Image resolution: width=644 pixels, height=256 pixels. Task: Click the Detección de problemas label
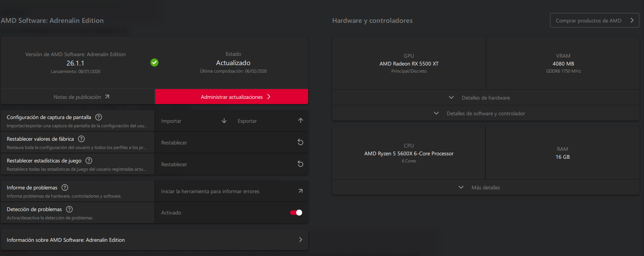coord(34,209)
